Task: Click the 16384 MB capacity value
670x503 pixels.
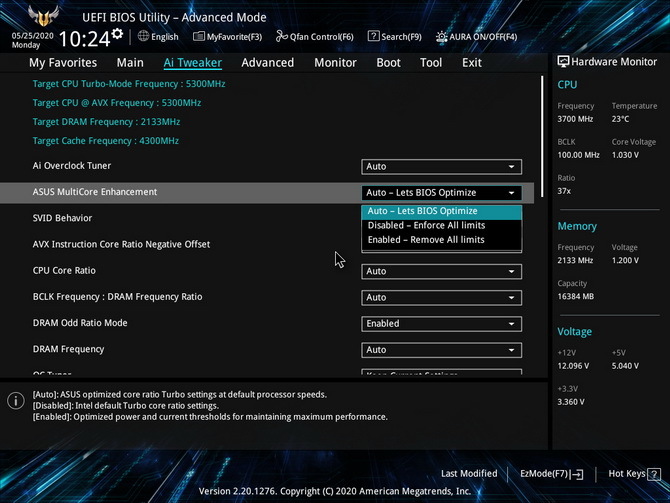Action: tap(576, 297)
